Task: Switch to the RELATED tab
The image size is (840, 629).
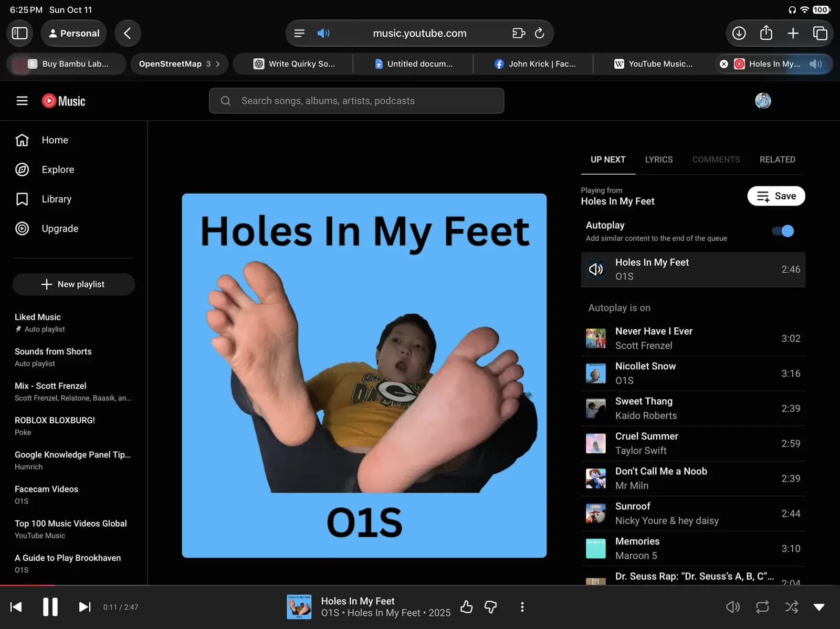Action: [777, 159]
